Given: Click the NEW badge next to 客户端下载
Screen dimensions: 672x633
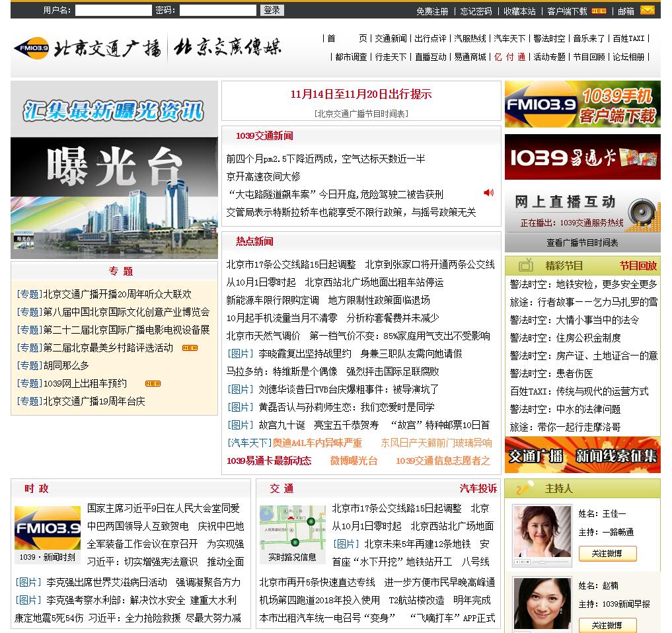Looking at the screenshot, I should click(599, 11).
